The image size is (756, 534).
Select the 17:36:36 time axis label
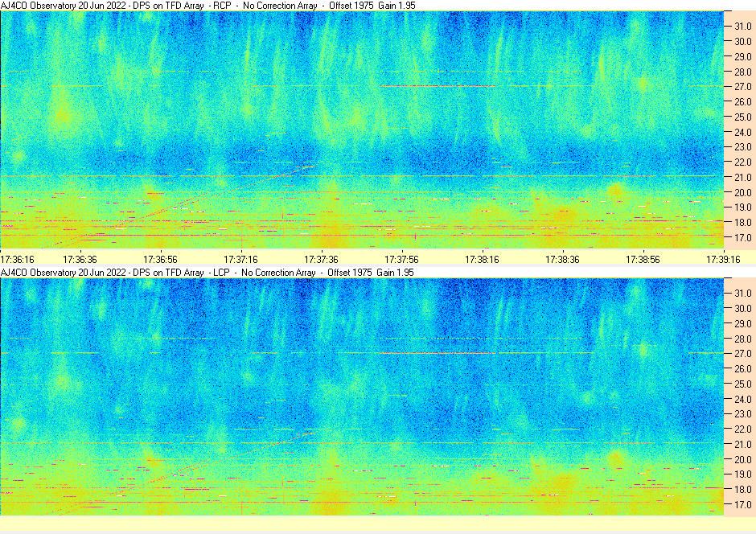click(x=80, y=259)
